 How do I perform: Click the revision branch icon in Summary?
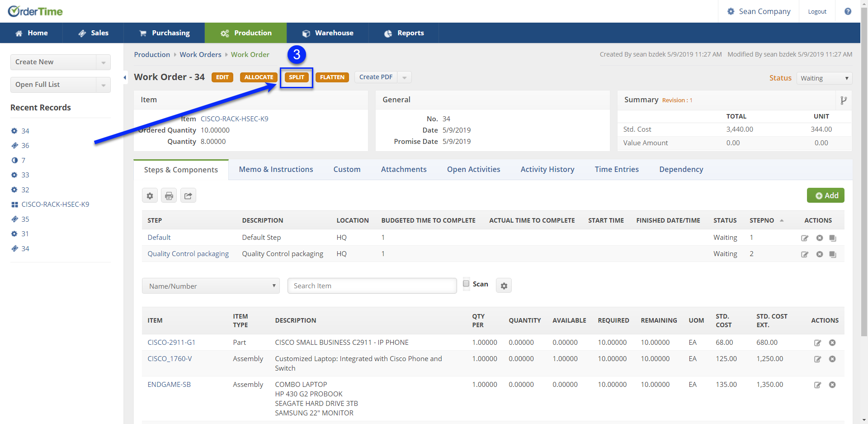843,100
